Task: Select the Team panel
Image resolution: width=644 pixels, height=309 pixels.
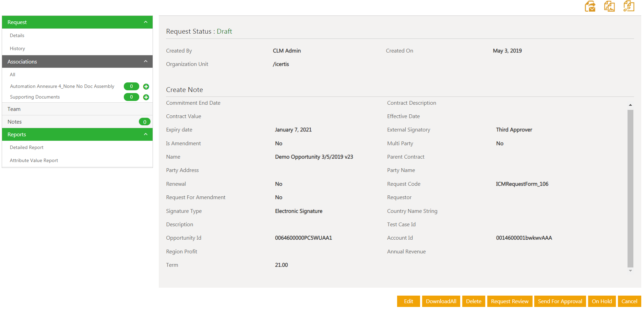Action: [14, 109]
